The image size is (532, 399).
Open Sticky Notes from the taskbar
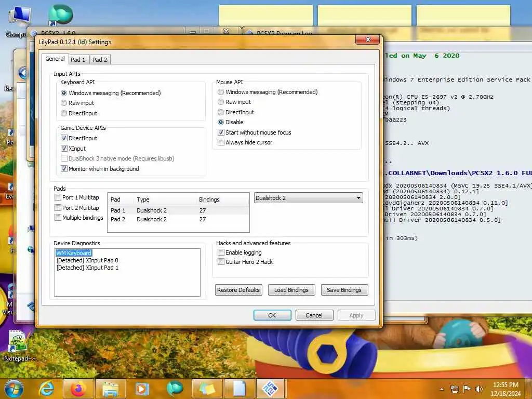[x=207, y=389]
